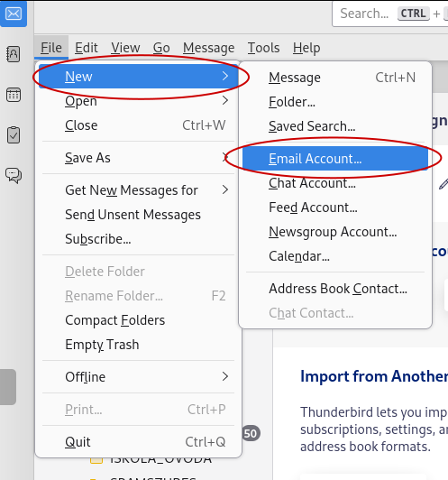The width and height of the screenshot is (448, 480).
Task: Open the Mail space icon
Action: (14, 14)
